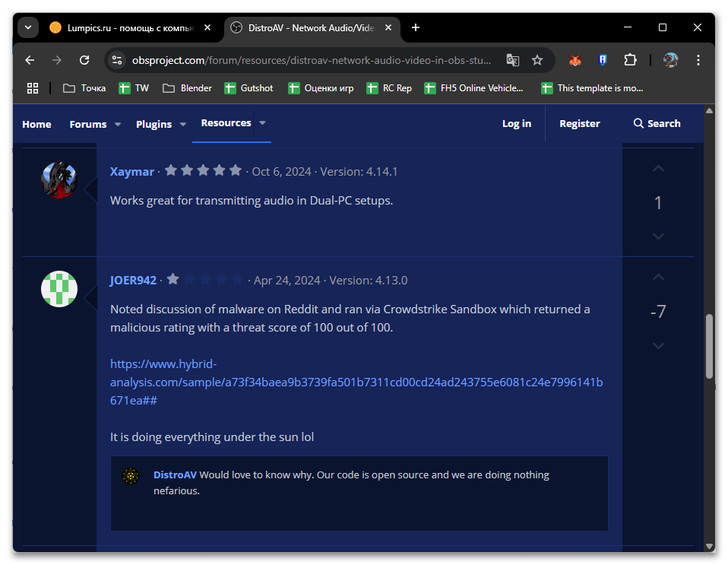Viewport: 728px width, 565px height.
Task: Upvote JOER942's review
Action: 658,278
